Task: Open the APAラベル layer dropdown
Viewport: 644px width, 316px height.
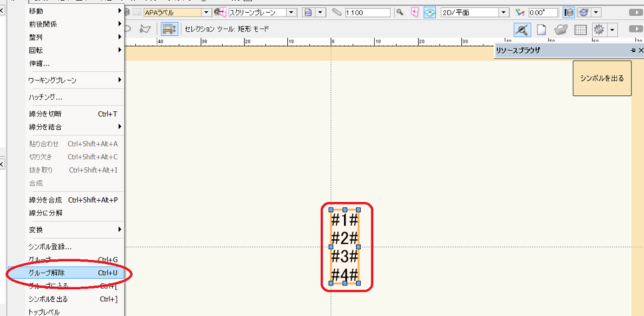Action: coord(206,13)
